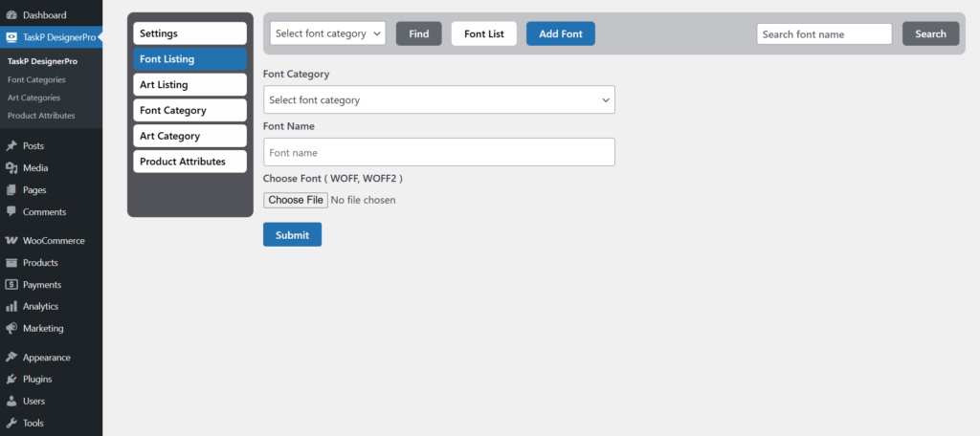This screenshot has height=436, width=980.
Task: Click the WooCommerce logo icon
Action: (x=11, y=241)
